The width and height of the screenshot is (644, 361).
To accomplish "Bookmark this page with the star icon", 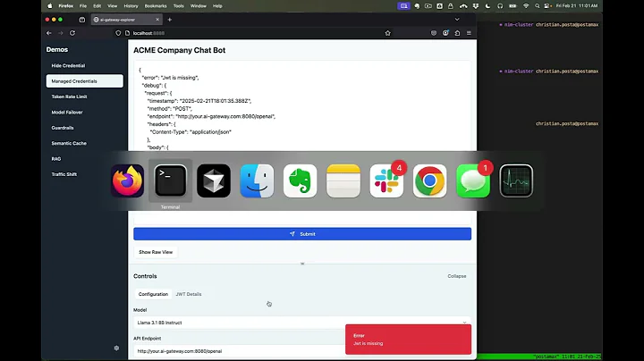I will click(387, 33).
